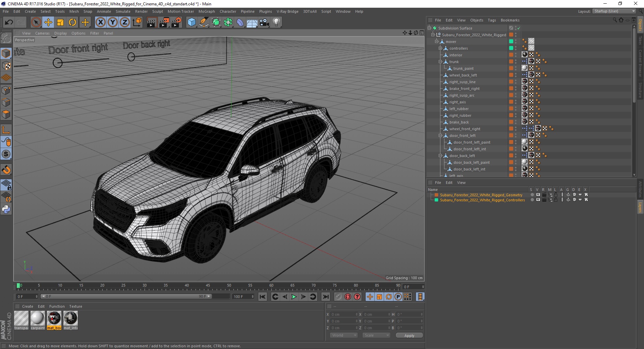Expand the controllers tree node
The width and height of the screenshot is (644, 349).
point(440,48)
